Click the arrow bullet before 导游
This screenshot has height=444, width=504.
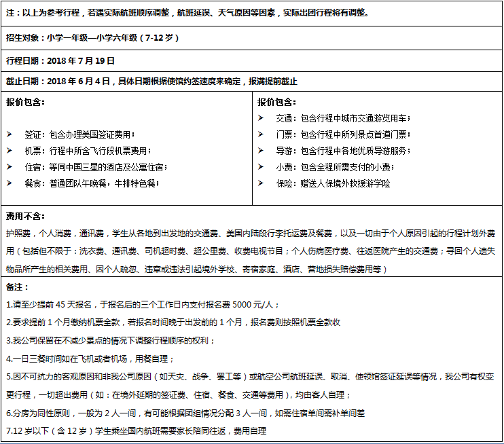pyautogui.click(x=261, y=151)
